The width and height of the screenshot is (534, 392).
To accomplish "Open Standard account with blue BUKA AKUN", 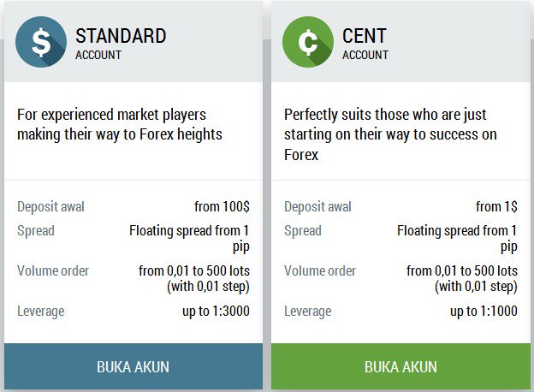I will coord(133,366).
